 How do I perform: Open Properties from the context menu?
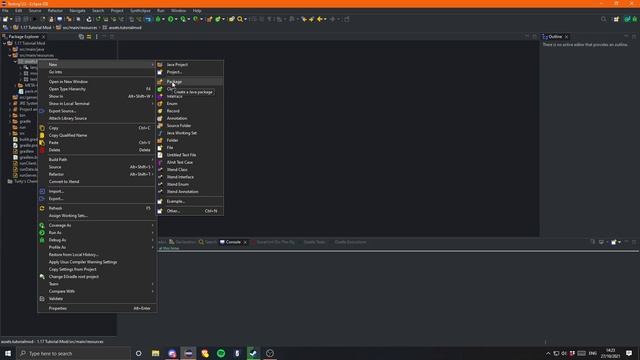point(97,309)
